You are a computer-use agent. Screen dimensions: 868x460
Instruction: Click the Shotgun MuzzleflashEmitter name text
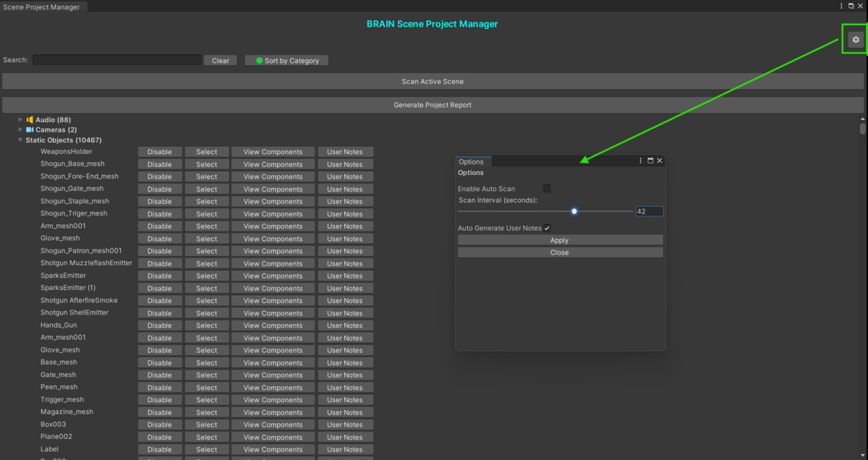[86, 263]
